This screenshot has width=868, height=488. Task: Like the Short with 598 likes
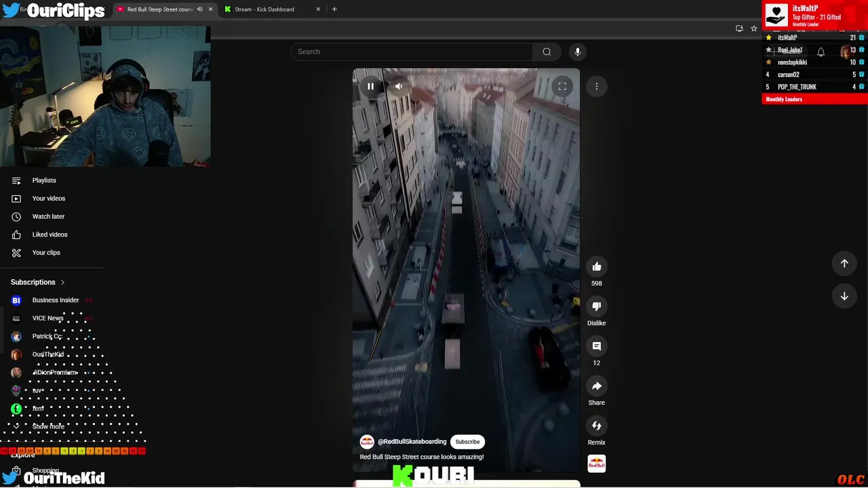[x=597, y=267]
